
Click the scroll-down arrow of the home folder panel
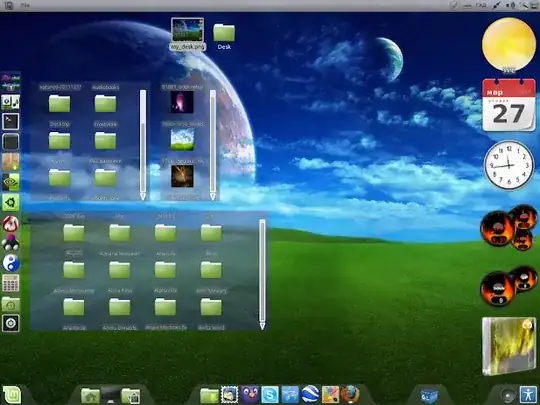143,197
